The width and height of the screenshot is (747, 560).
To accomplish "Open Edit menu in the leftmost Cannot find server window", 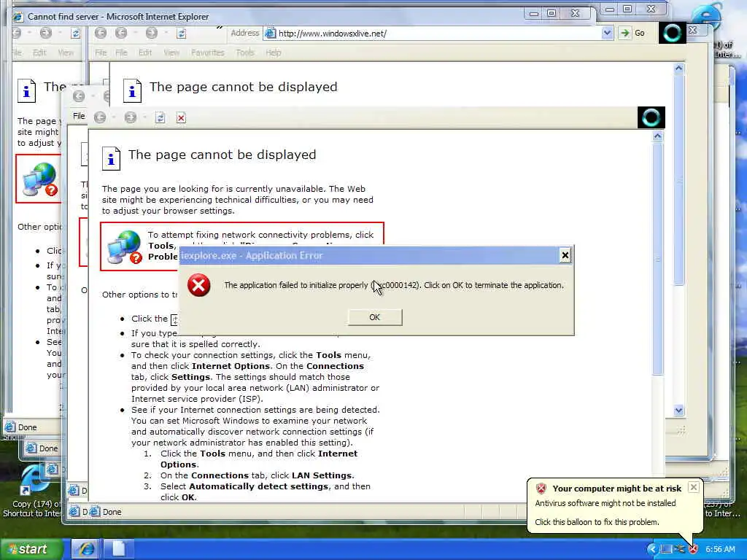I will [x=39, y=52].
